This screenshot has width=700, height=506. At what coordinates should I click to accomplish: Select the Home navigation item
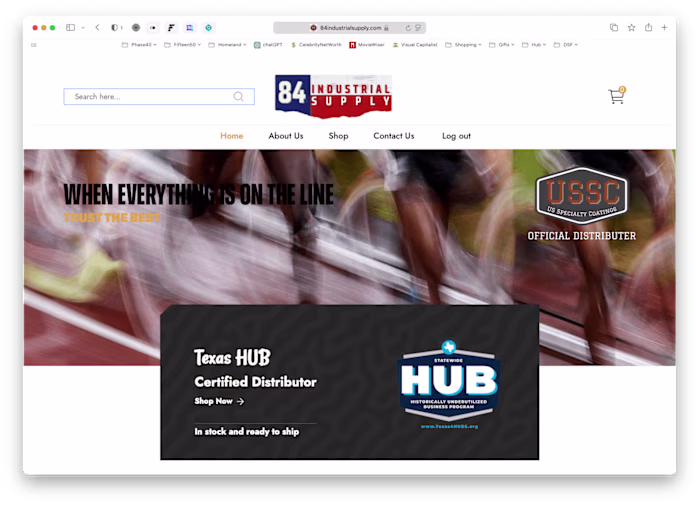(x=231, y=136)
